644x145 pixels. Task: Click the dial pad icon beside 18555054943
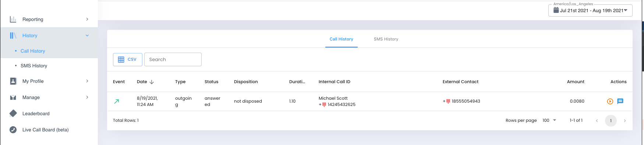pos(448,101)
